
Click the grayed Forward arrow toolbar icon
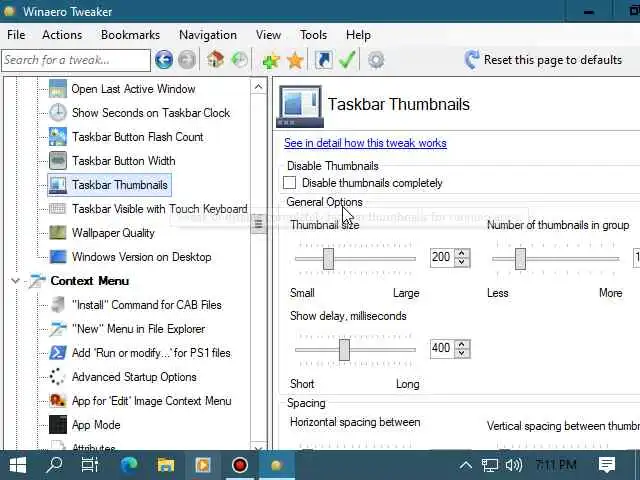point(187,60)
